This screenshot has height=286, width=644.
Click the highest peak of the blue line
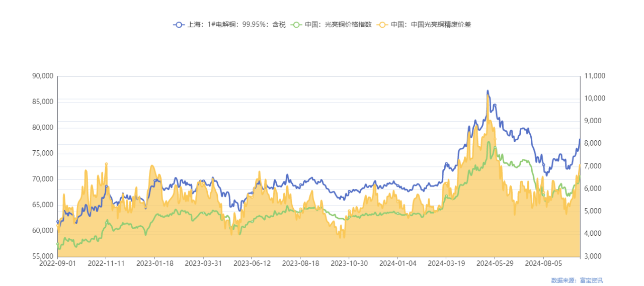coord(487,91)
